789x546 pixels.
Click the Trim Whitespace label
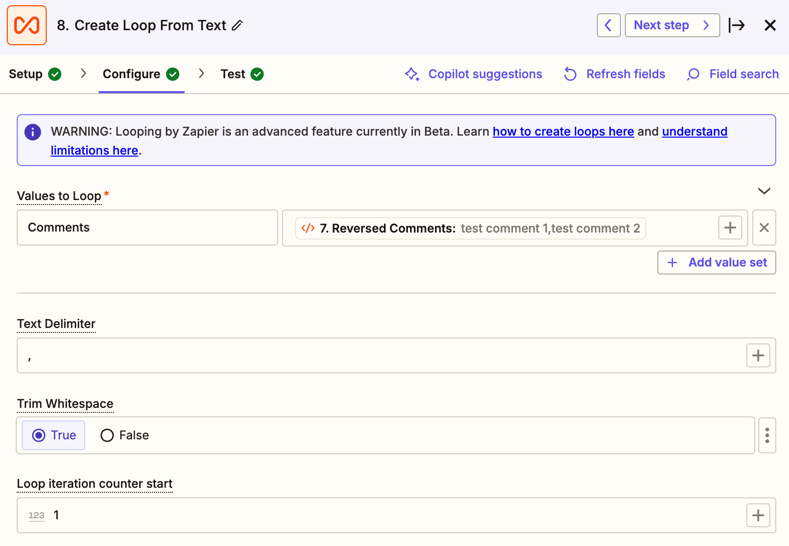pos(65,404)
